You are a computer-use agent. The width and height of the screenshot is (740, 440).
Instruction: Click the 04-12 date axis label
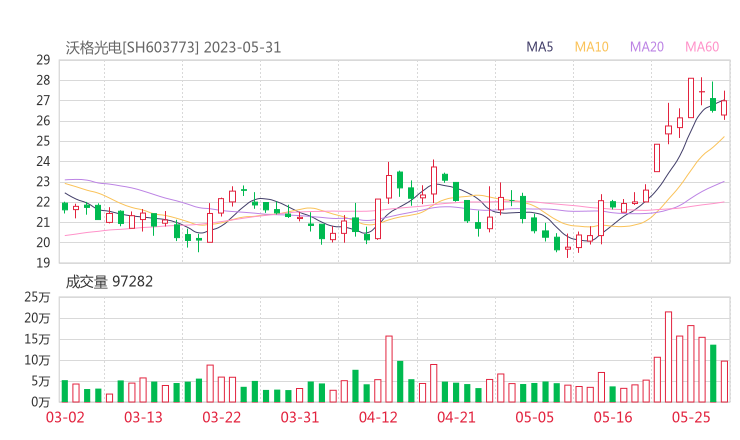378,417
